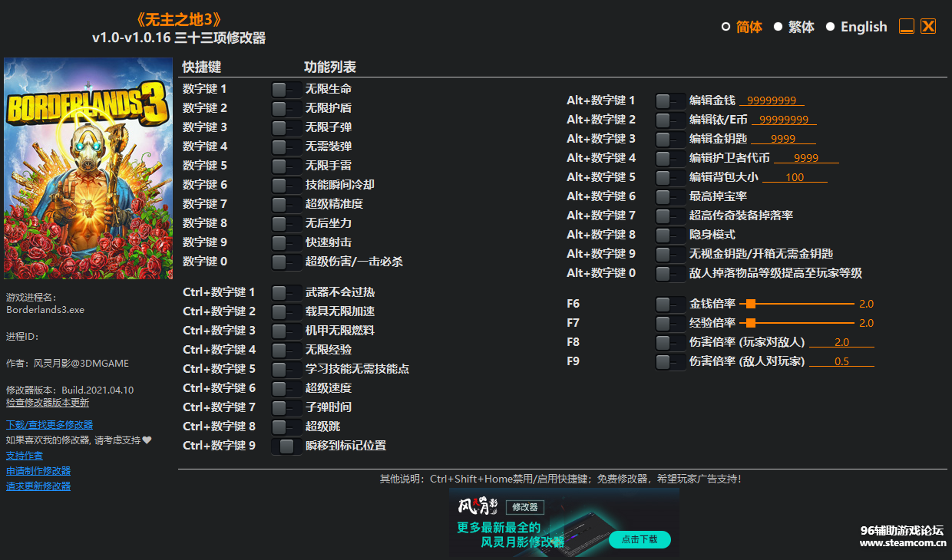
Task: Select the 繁体 language radio button
Action: [778, 27]
